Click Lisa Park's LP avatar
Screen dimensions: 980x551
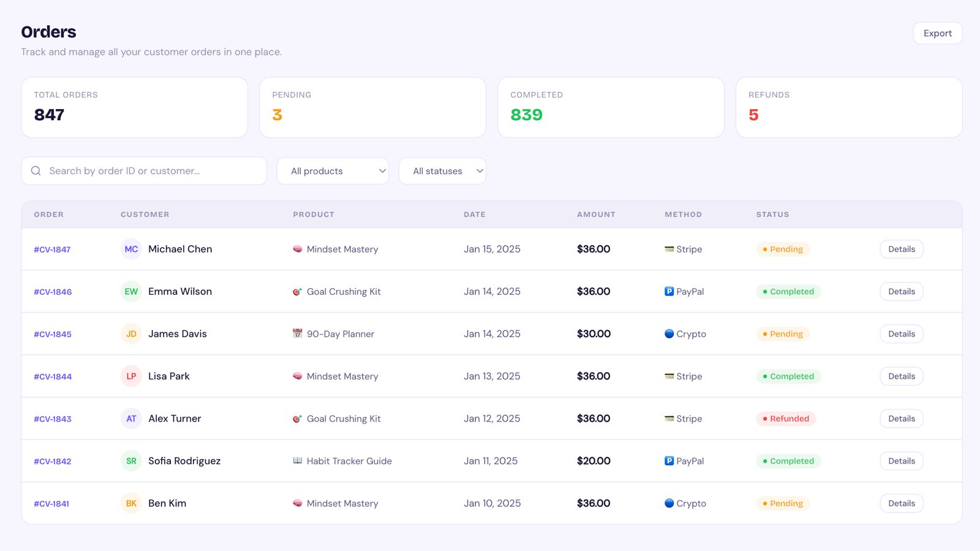(x=131, y=376)
